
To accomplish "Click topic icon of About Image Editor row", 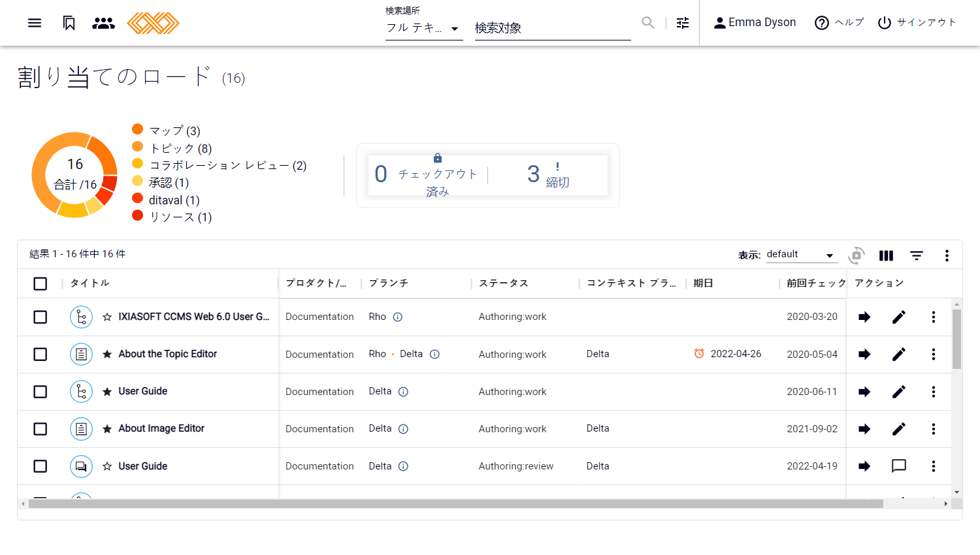I will click(x=81, y=428).
